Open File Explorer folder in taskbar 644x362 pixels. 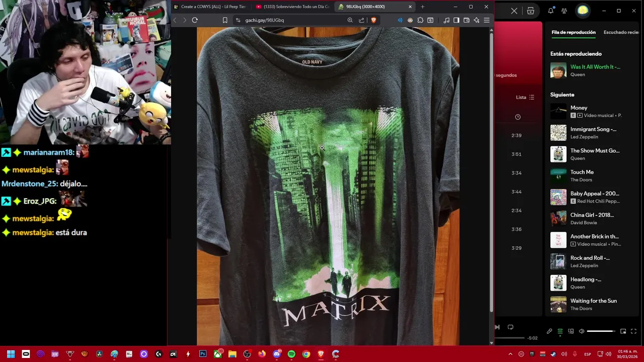coord(232,354)
